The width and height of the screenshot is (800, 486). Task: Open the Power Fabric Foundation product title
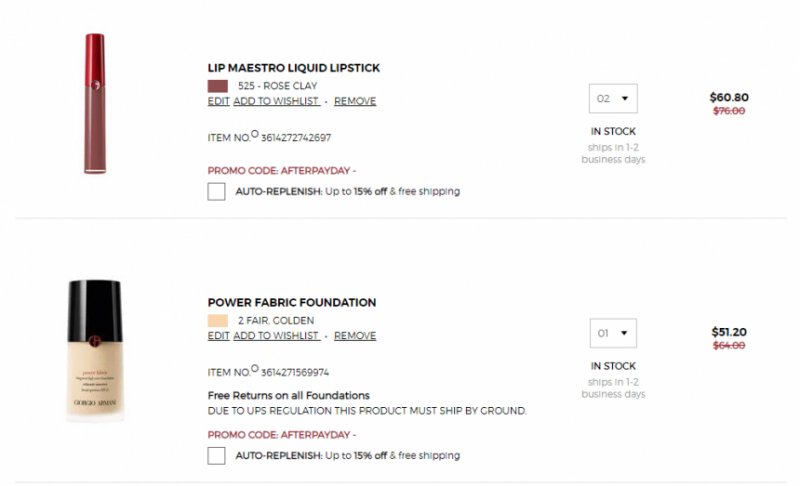[291, 302]
